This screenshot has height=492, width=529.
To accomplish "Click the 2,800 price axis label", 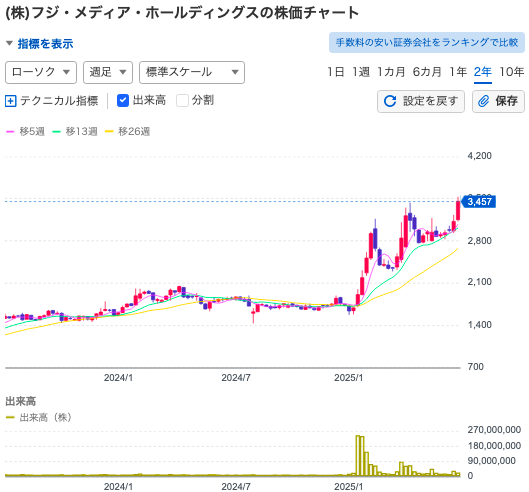I will pyautogui.click(x=479, y=241).
